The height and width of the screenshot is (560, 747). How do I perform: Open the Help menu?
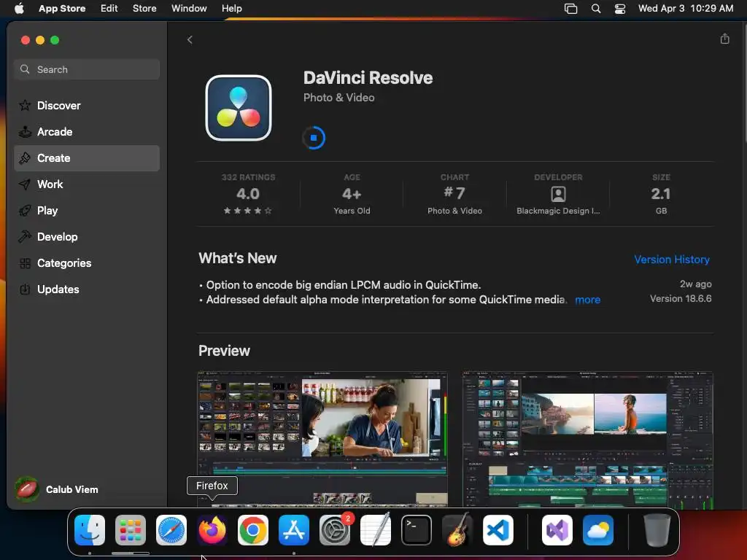point(231,8)
